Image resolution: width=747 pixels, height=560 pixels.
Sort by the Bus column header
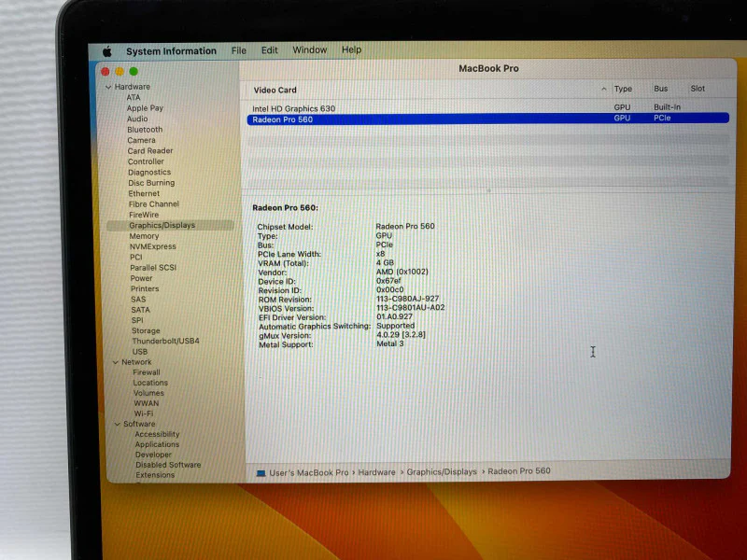(x=660, y=89)
